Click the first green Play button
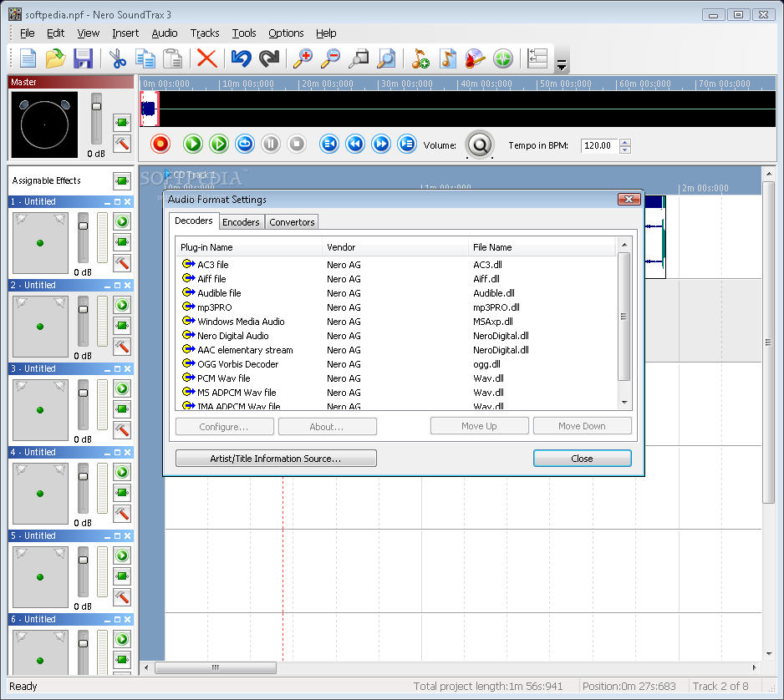This screenshot has width=784, height=700. pos(192,144)
